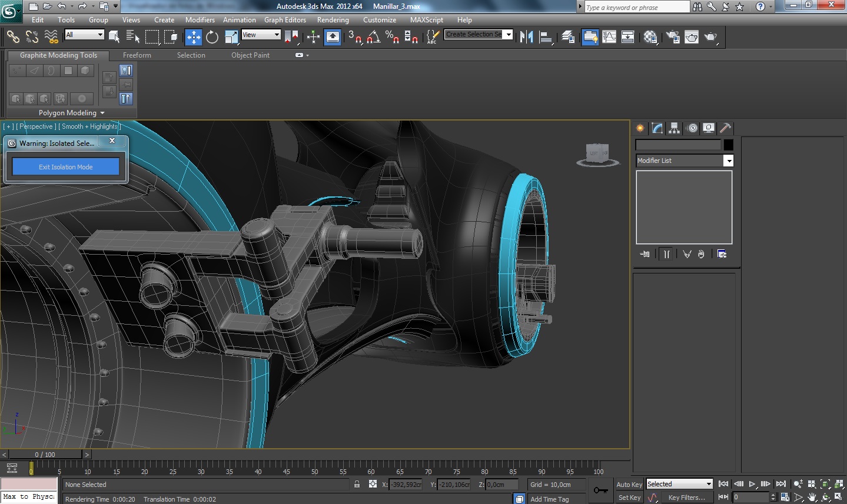Viewport: 847px width, 504px height.
Task: Open the Modifiers menu
Action: 200,19
